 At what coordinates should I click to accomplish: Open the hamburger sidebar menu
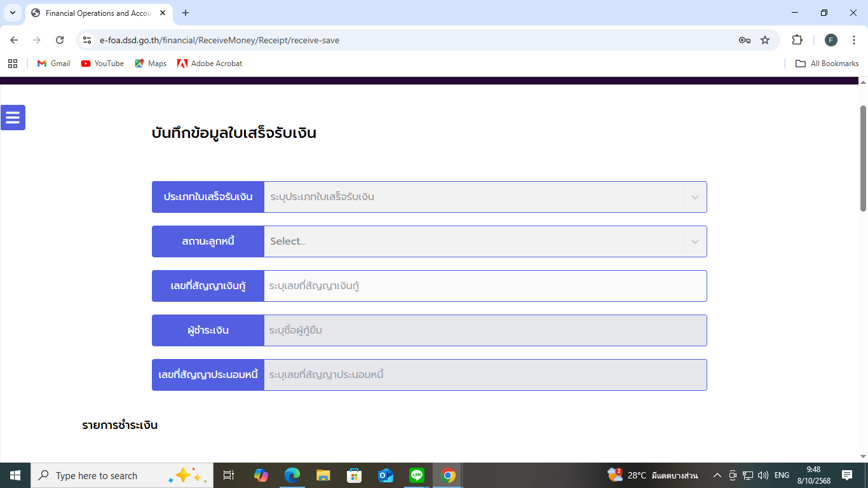tap(13, 118)
